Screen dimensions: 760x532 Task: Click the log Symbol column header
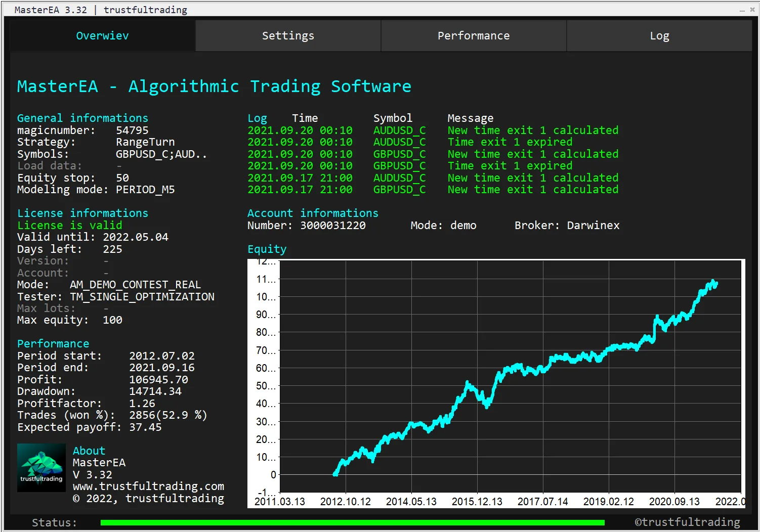(393, 118)
